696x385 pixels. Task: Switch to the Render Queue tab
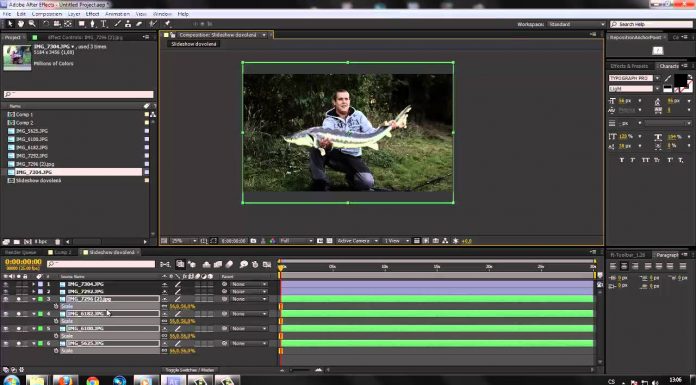tap(21, 252)
